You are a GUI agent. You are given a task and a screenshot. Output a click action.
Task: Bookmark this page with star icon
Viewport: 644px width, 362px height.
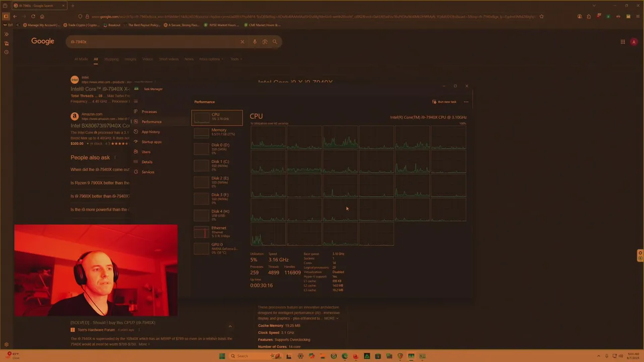(541, 16)
